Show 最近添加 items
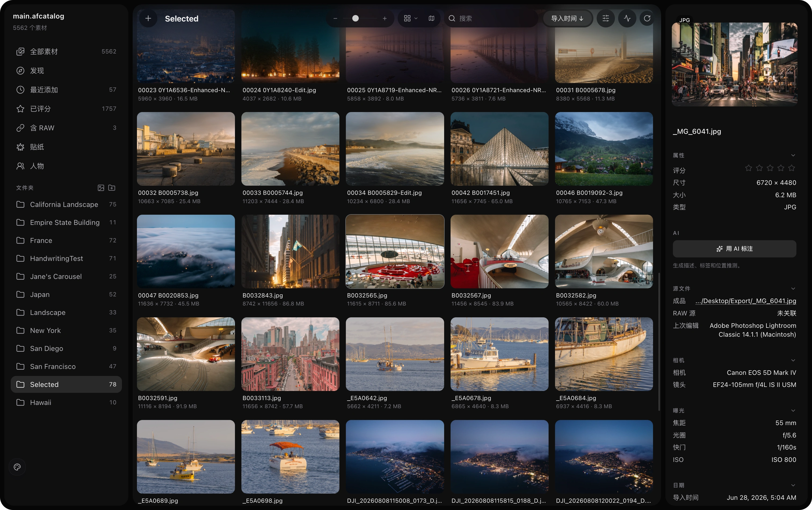The image size is (812, 510). [66, 90]
